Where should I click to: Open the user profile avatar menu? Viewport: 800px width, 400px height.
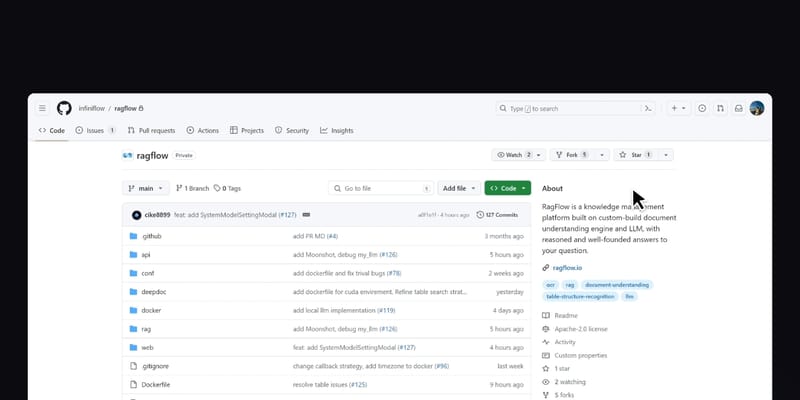tap(757, 108)
